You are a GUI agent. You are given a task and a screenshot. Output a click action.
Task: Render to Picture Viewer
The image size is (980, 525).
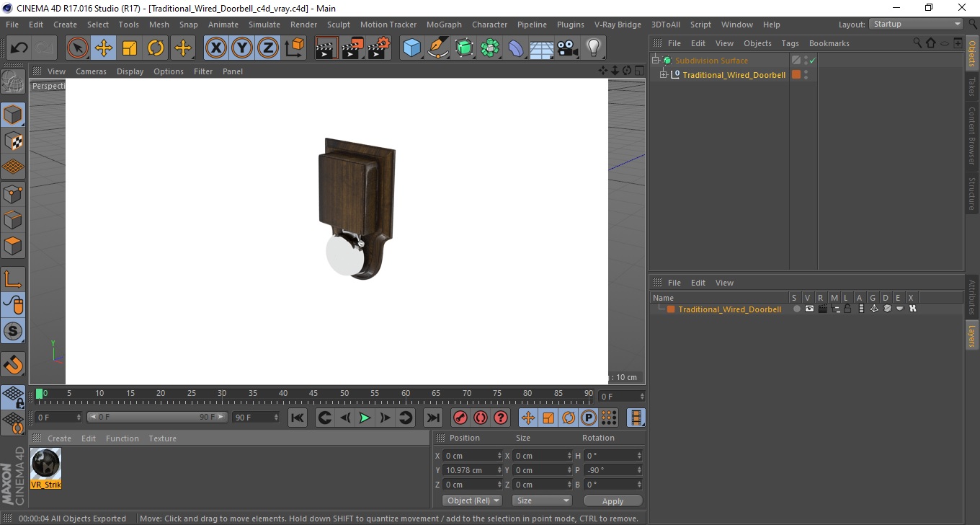[353, 48]
